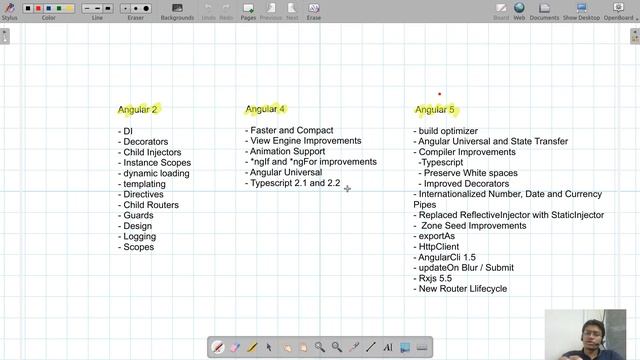Screen dimensions: 640x360
Task: Select the Zoom out magnifier tool
Action: click(x=337, y=347)
